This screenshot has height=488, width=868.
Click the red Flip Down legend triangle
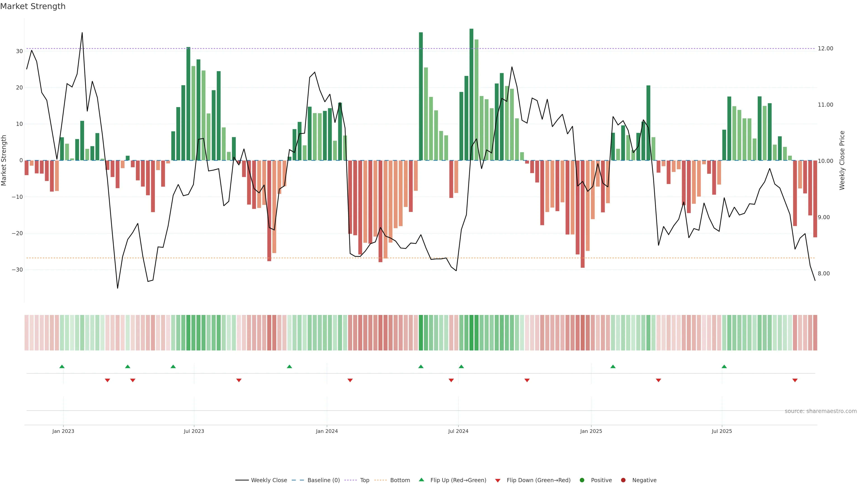(x=498, y=481)
